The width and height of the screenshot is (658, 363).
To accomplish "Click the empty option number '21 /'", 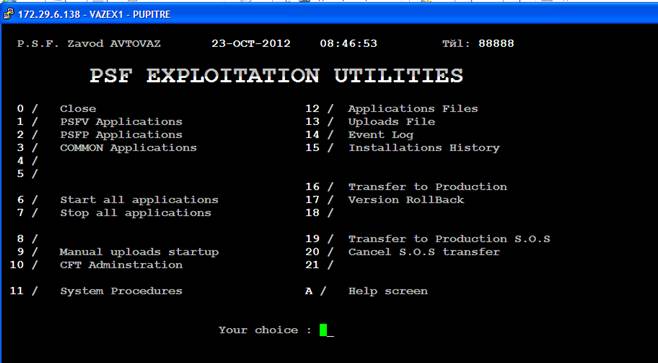I will tap(319, 265).
